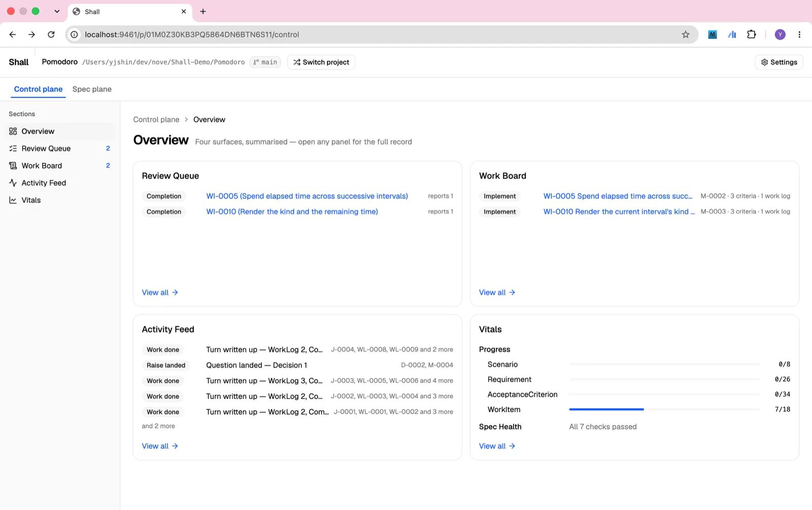Click the Implement badge for WI-0010
Viewport: 812px width, 510px height.
[x=500, y=212]
